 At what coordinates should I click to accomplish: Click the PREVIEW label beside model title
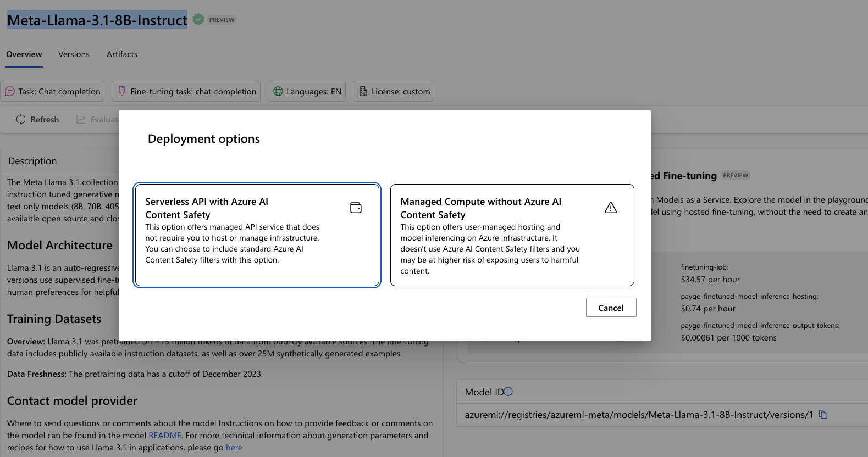pos(222,20)
